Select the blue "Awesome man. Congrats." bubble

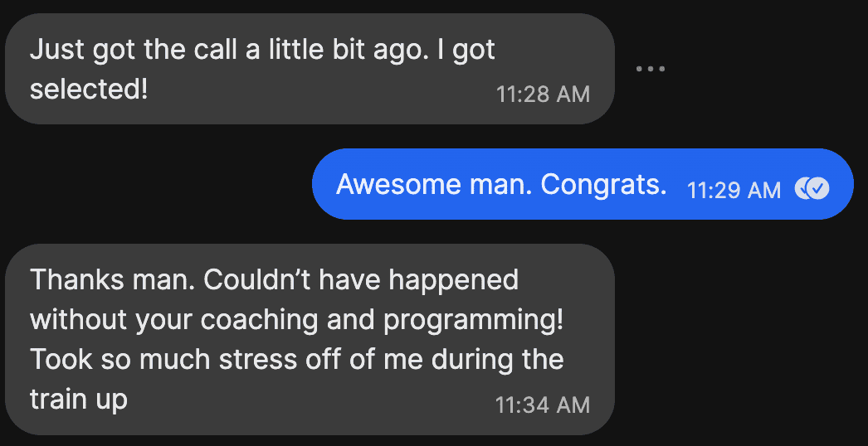582,184
